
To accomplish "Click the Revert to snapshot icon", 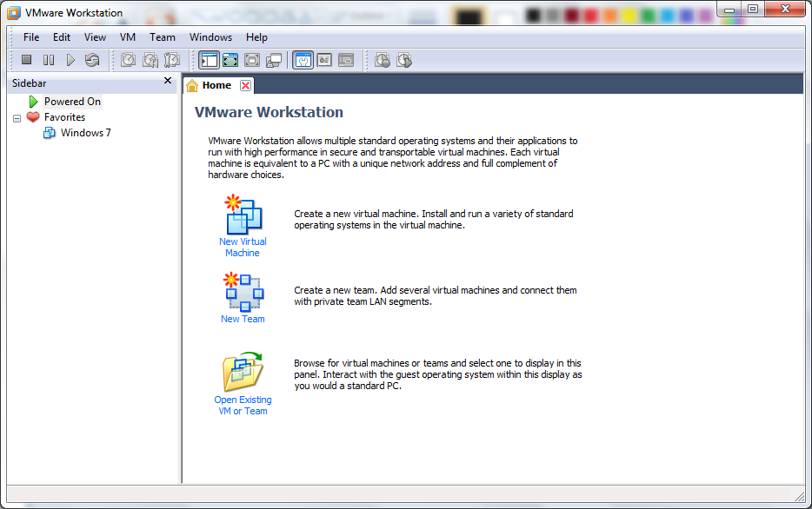I will click(150, 60).
